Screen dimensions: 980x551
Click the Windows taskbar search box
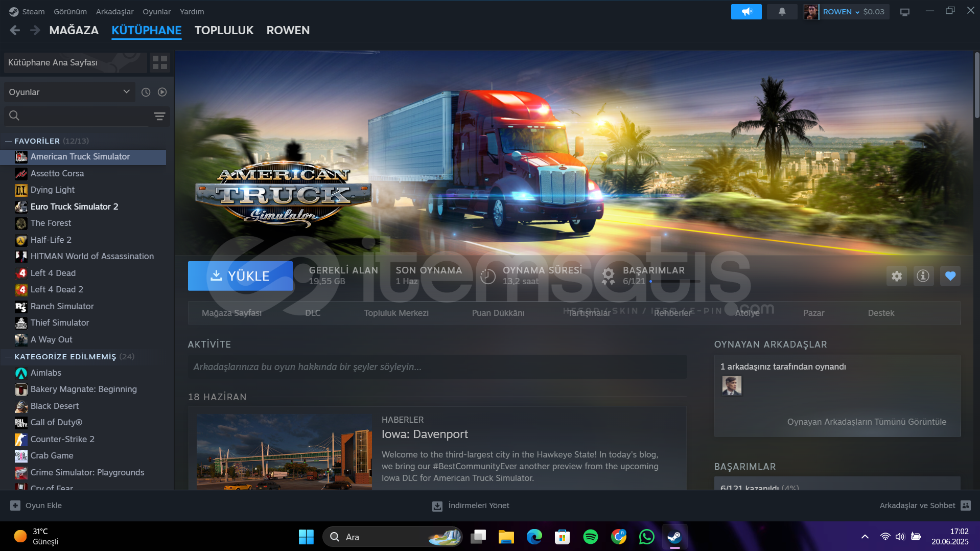(392, 537)
